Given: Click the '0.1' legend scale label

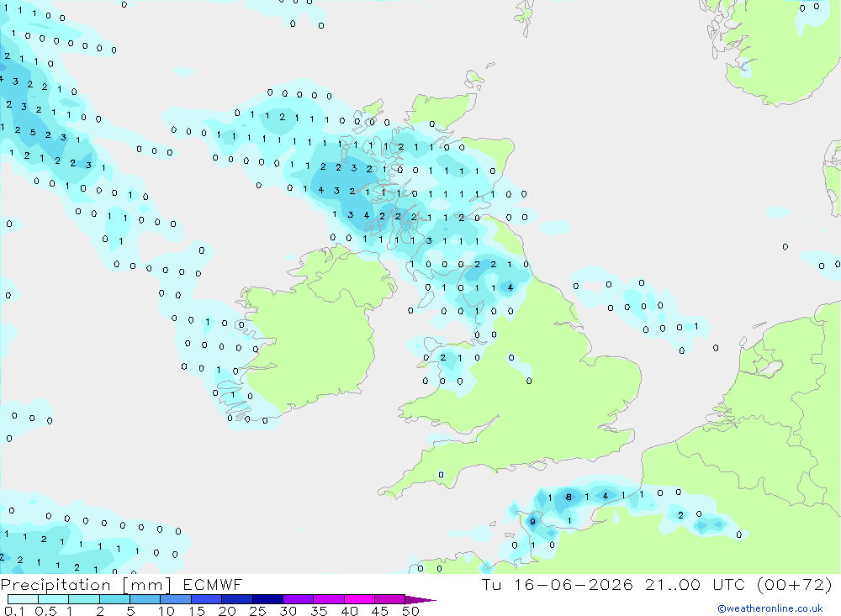Looking at the screenshot, I should click(14, 611).
